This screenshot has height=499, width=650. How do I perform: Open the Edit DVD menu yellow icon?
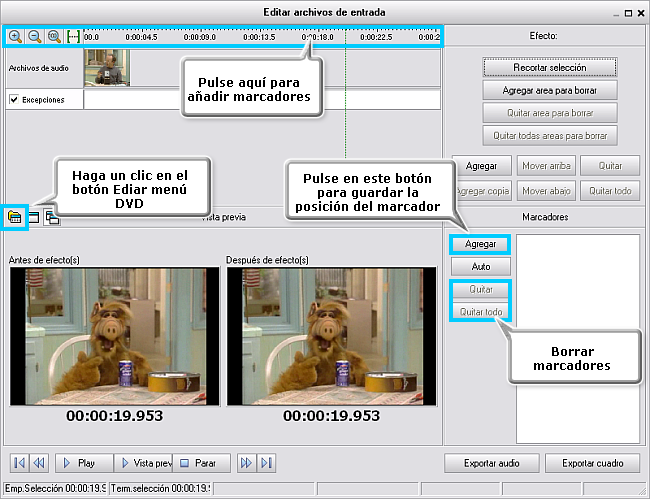pos(15,217)
